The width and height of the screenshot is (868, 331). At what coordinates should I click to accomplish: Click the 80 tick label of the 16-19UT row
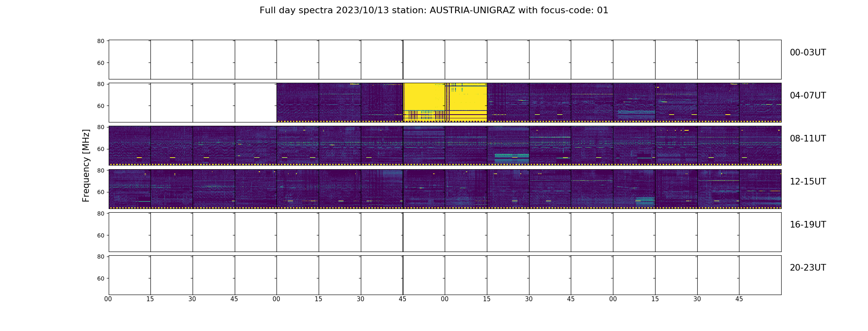pos(100,213)
